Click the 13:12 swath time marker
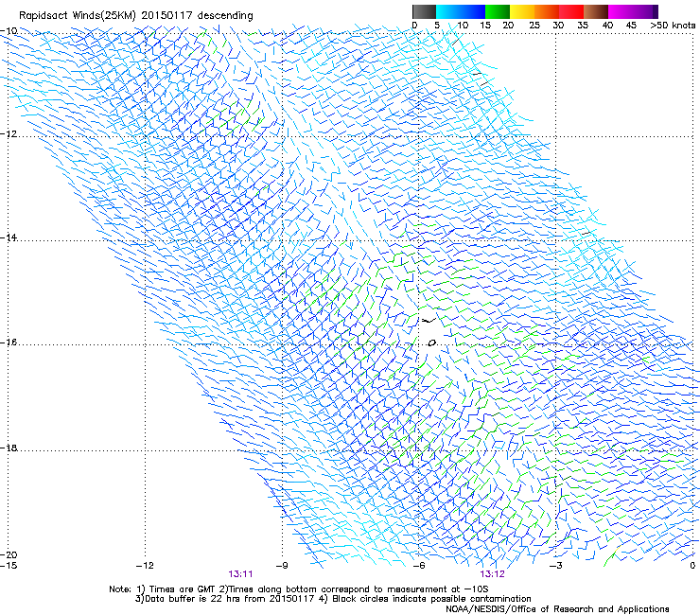The image size is (700, 615). click(493, 574)
